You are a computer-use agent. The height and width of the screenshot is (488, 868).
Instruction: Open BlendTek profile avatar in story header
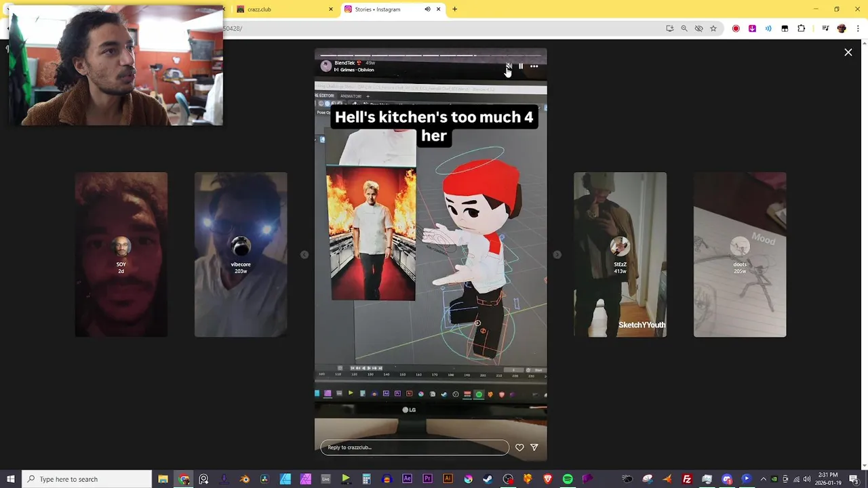(x=326, y=66)
